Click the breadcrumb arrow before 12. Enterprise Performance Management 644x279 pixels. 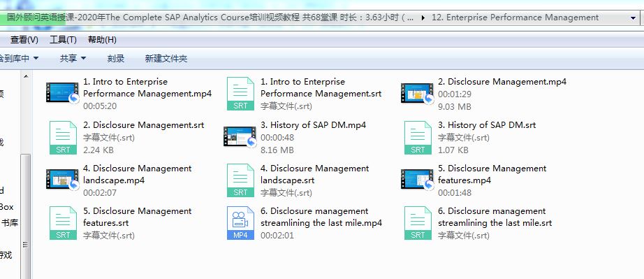(x=423, y=17)
